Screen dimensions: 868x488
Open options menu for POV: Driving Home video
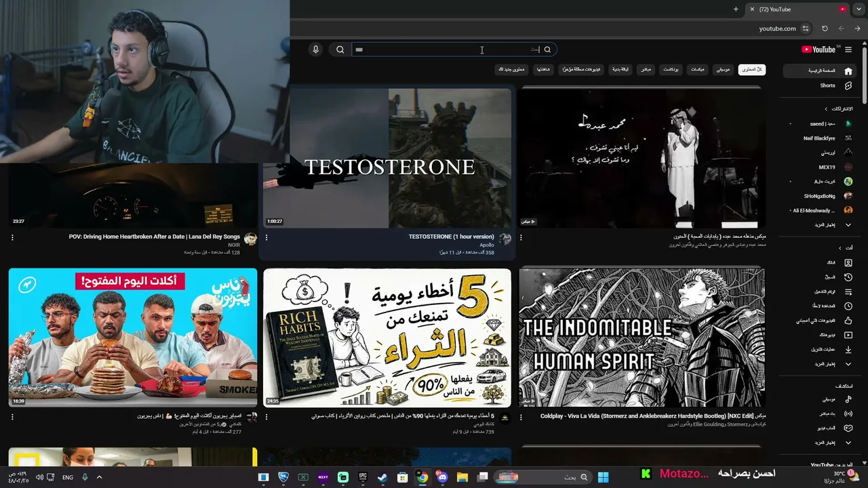pyautogui.click(x=12, y=238)
